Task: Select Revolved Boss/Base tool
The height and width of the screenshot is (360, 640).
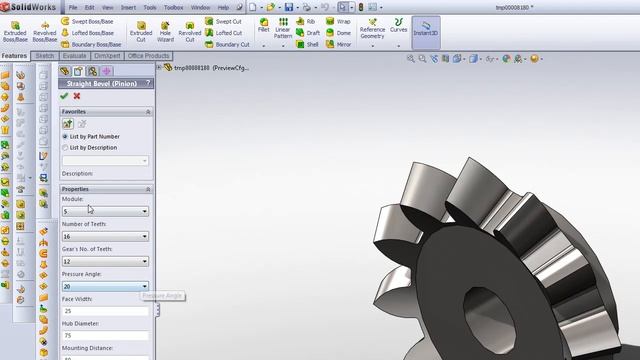Action: tap(44, 32)
